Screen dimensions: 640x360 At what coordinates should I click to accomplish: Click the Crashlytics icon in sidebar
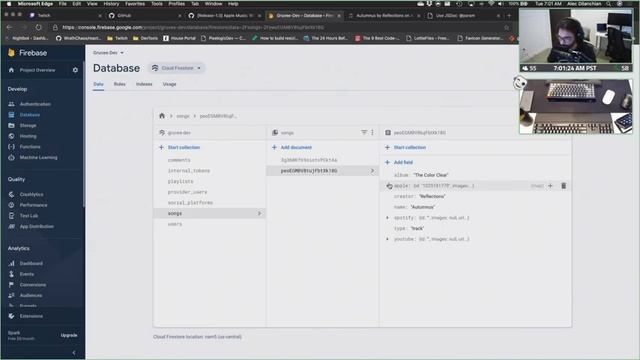pyautogui.click(x=11, y=194)
